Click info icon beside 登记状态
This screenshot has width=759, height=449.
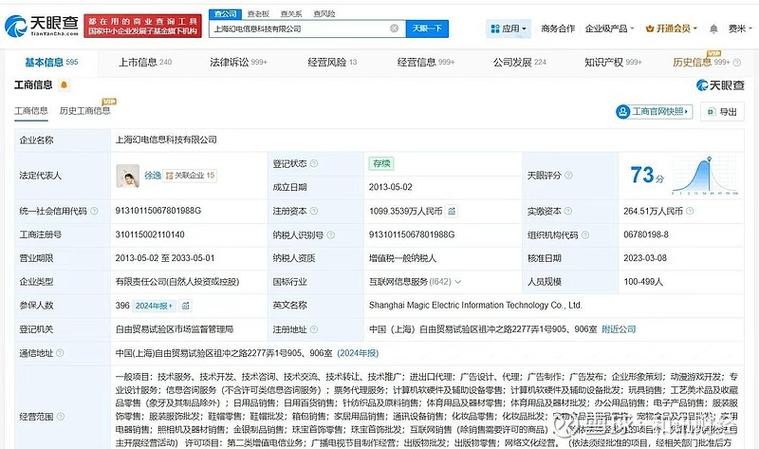[314, 164]
